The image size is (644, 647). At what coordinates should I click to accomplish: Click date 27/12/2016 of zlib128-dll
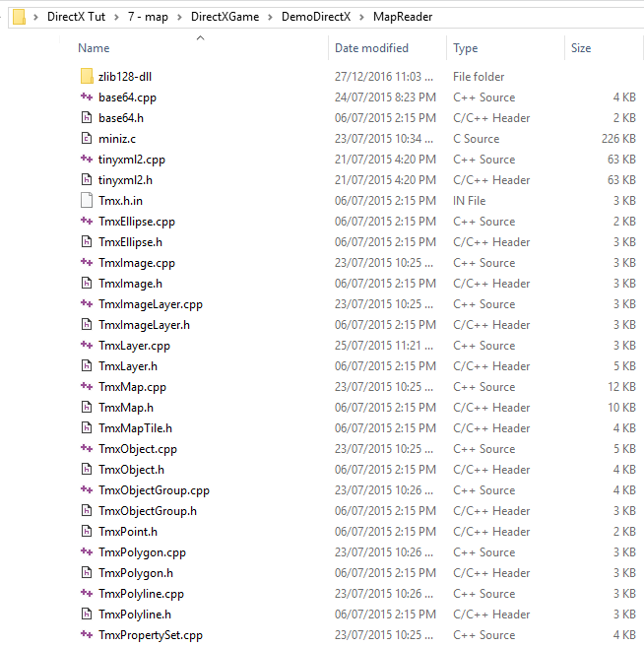click(x=384, y=77)
